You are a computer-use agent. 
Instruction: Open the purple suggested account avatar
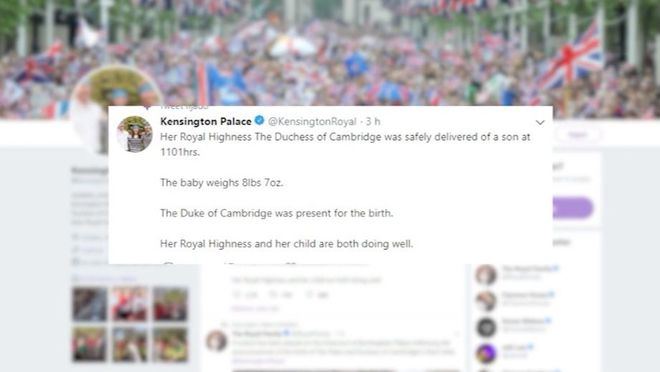coord(486,353)
